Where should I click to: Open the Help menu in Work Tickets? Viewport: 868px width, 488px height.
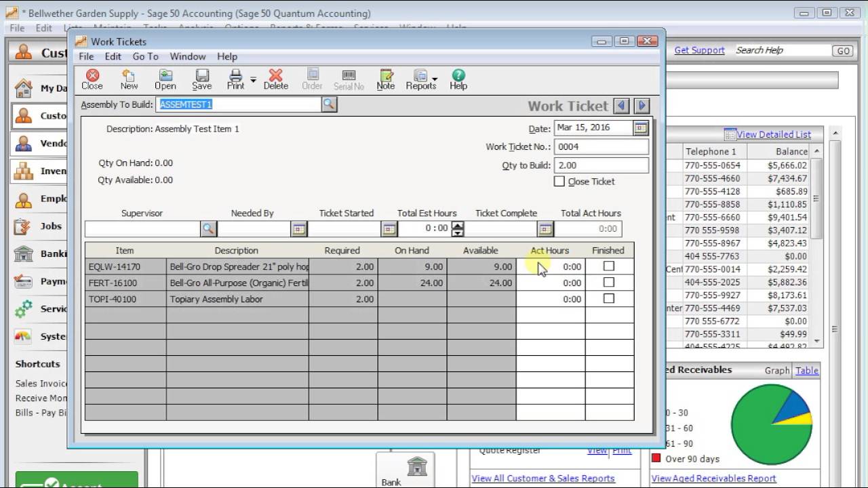pos(227,56)
